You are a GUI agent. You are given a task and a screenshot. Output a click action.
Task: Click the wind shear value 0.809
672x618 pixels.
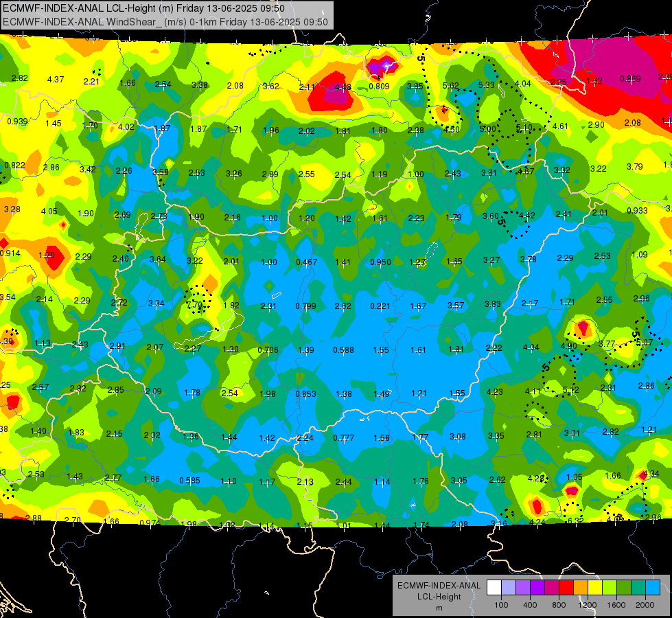click(x=380, y=87)
